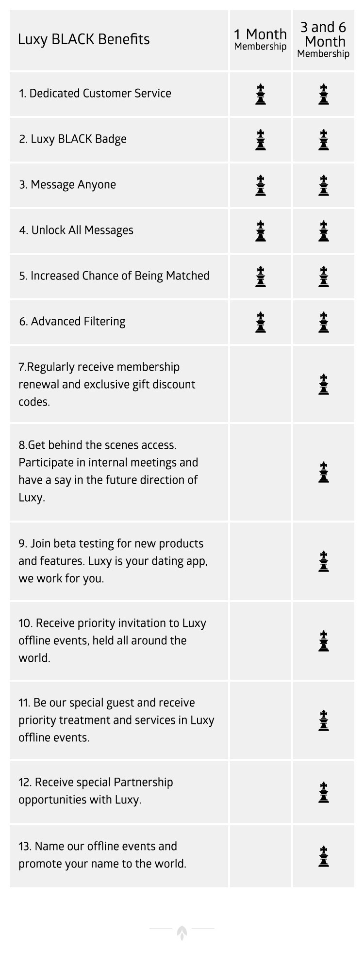The height and width of the screenshot is (980, 364).
Task: Select the 3 and 6 Month Membership header
Action: click(x=324, y=40)
